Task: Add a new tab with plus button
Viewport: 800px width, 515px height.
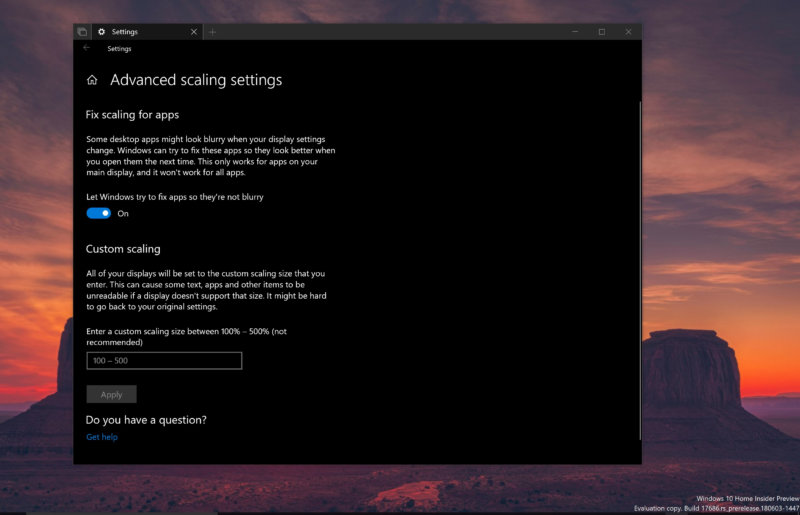Action: pos(213,32)
